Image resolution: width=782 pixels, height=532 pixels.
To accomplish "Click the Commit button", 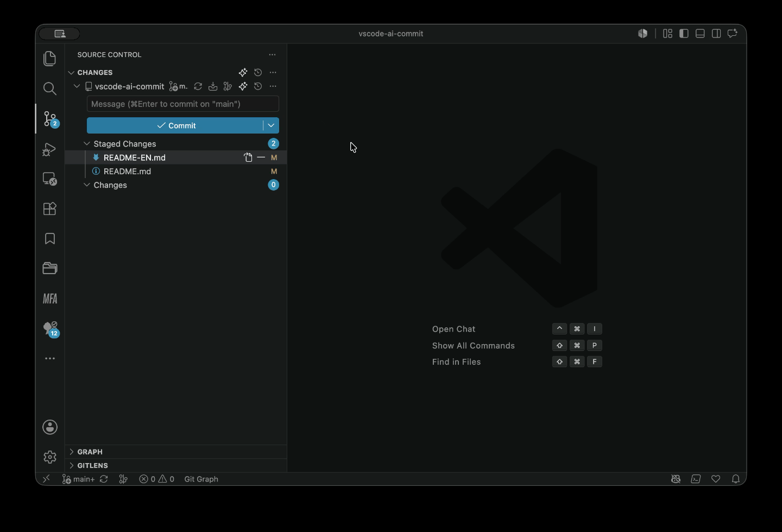I will pyautogui.click(x=175, y=125).
